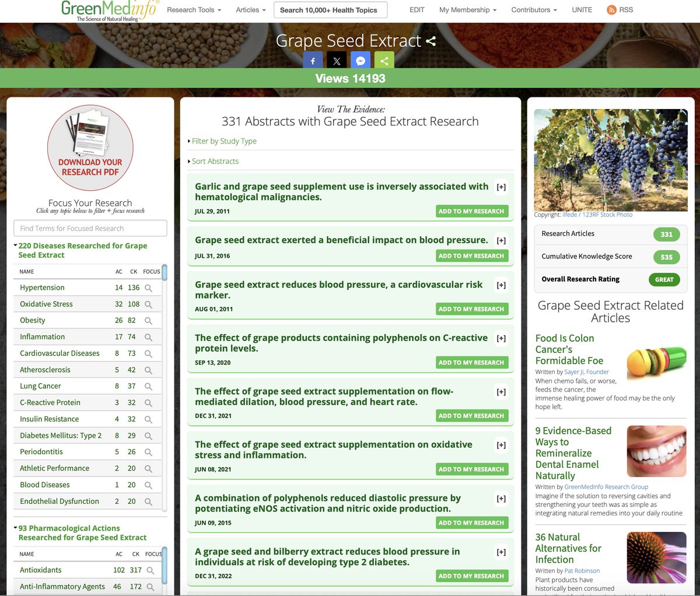Click the Find Terms for Focused Research field

(90, 228)
